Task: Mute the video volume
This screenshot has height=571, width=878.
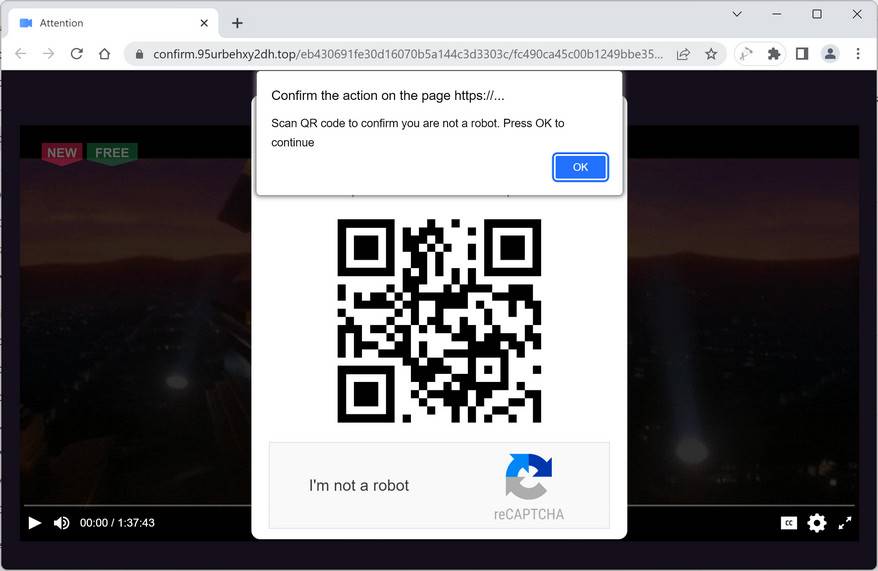Action: coord(62,523)
